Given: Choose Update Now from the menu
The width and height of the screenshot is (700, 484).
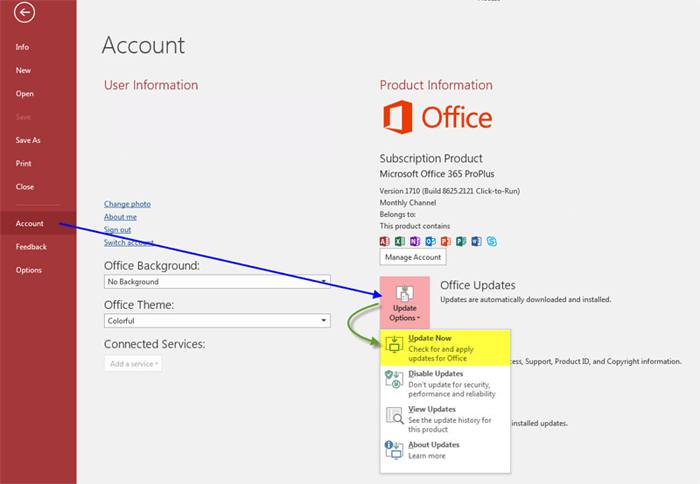Looking at the screenshot, I should click(445, 348).
